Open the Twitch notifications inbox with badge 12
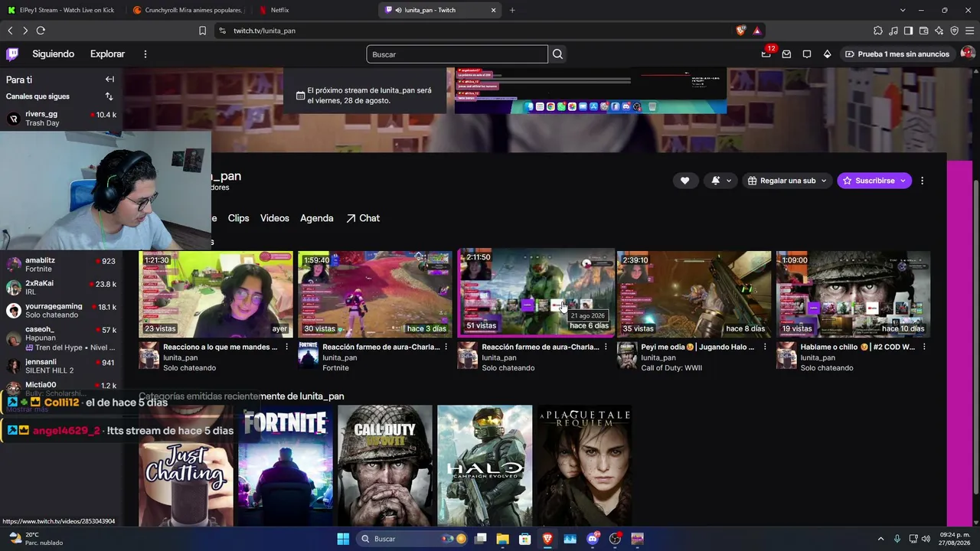The image size is (980, 551). click(x=766, y=54)
